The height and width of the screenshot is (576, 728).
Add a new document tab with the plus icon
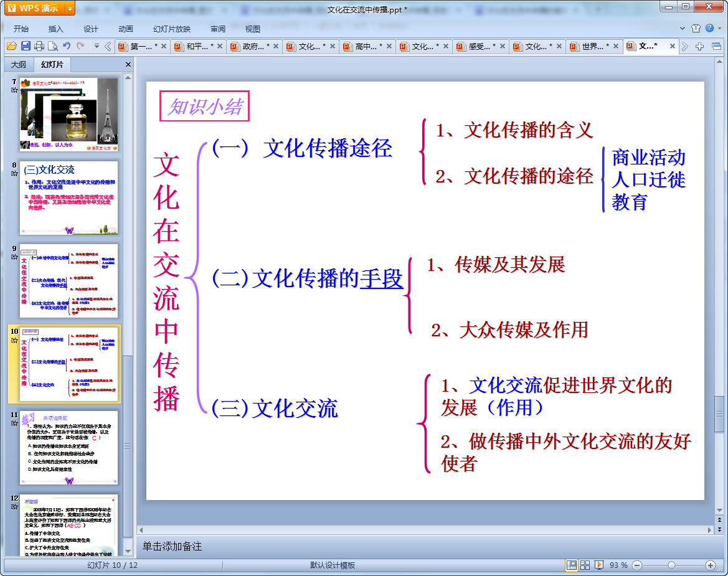point(700,46)
